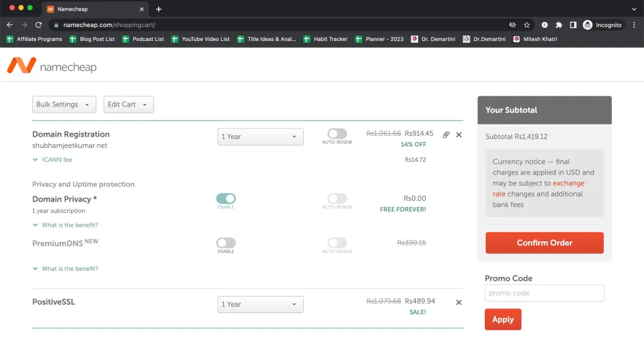This screenshot has height=340, width=644.
Task: Click the tracking protection eye icon
Action: click(512, 25)
